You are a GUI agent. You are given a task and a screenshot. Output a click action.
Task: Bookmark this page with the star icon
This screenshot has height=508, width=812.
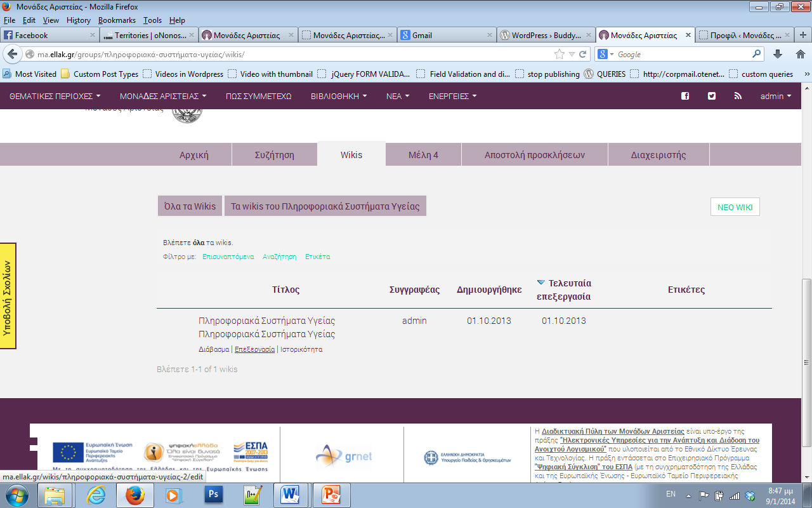[560, 54]
